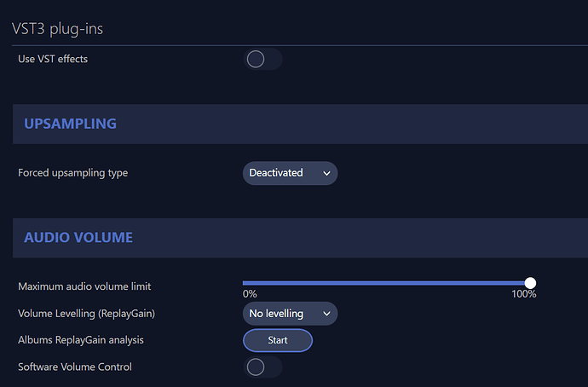588x387 pixels.
Task: Click the 0% label under the slider
Action: coord(250,294)
